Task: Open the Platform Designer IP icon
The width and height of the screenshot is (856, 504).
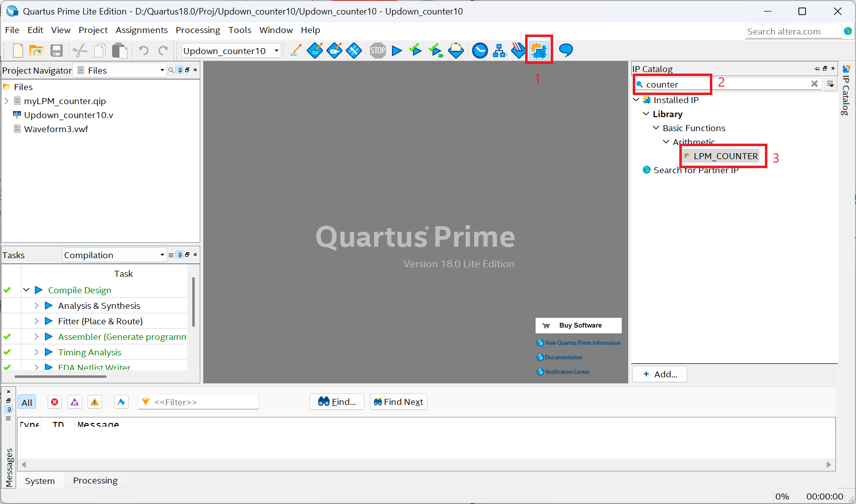Action: tap(539, 51)
